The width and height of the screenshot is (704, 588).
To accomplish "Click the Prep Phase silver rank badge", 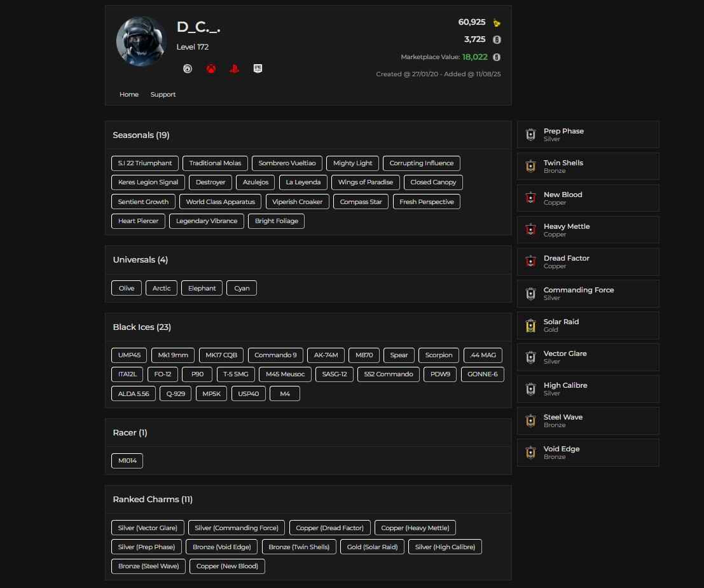I will (531, 135).
